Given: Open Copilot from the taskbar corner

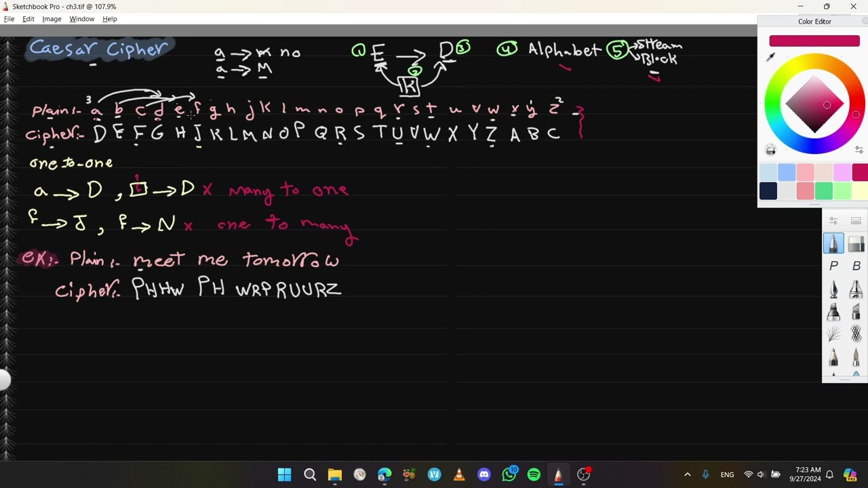Looking at the screenshot, I should pos(850,474).
